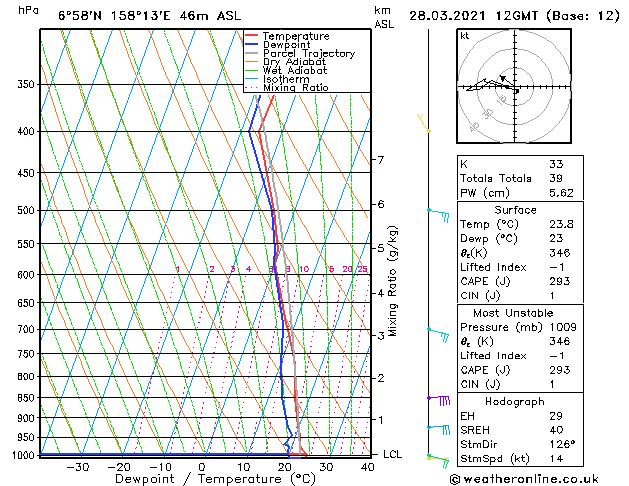Click the purple wind barb at 850 hPa
This screenshot has height=486, width=629.
point(439,400)
